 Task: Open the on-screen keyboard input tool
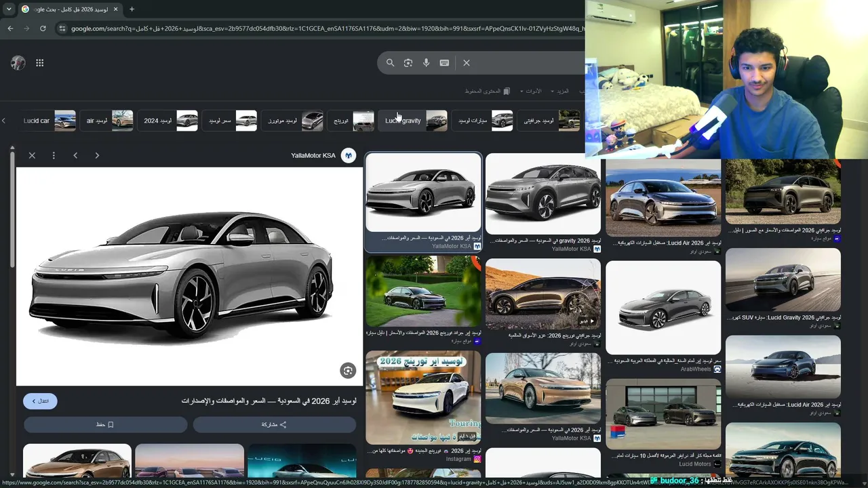[x=444, y=63]
